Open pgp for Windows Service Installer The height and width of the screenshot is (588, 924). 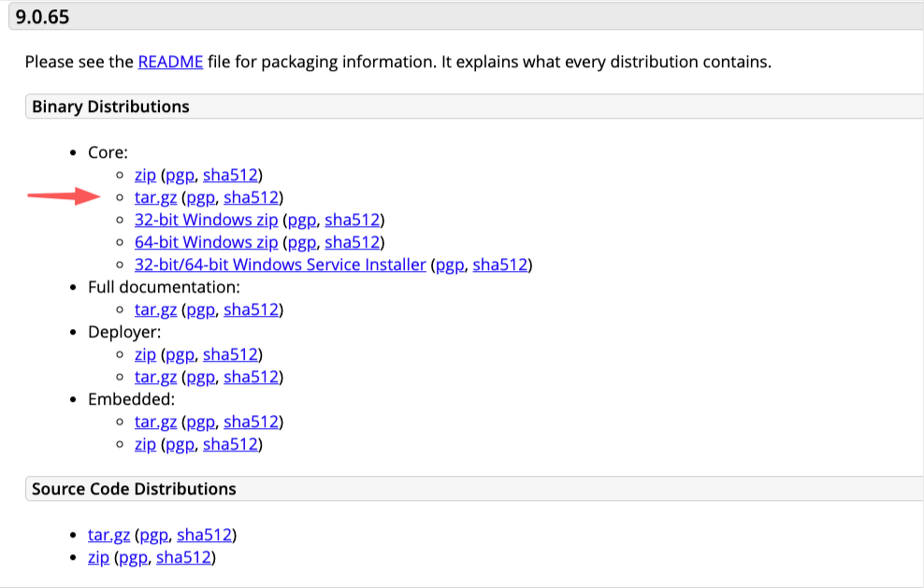(x=450, y=265)
